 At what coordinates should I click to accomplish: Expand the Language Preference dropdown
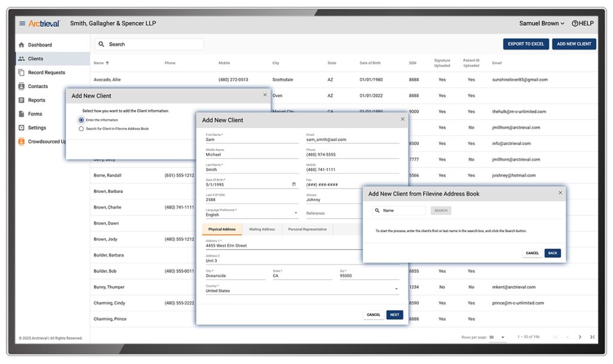point(296,214)
